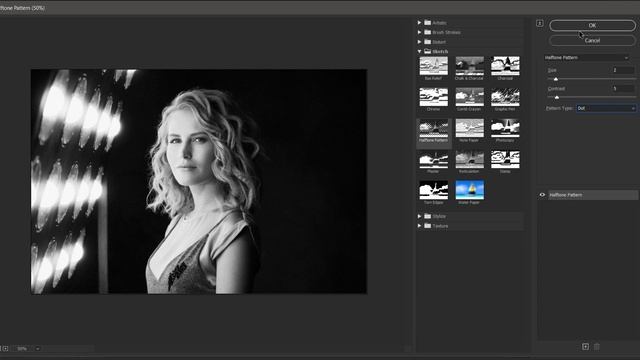Click the Contrast value field
Image resolution: width=640 pixels, height=360 pixels.
[623, 89]
